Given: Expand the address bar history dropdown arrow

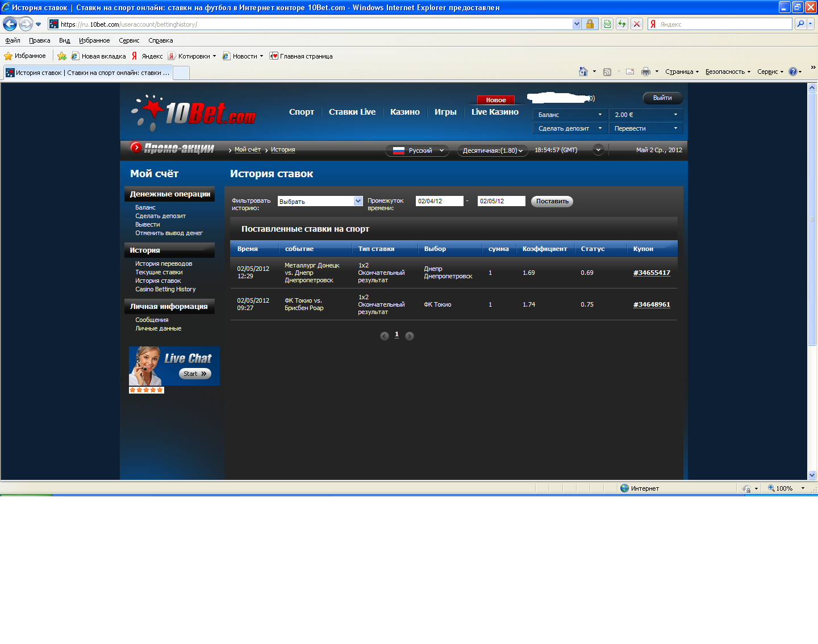Looking at the screenshot, I should coord(577,24).
